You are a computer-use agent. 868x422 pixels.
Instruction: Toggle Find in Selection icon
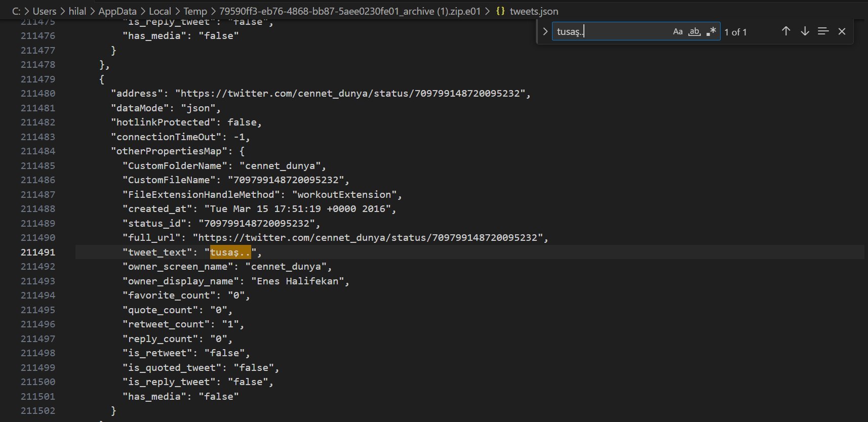[823, 31]
